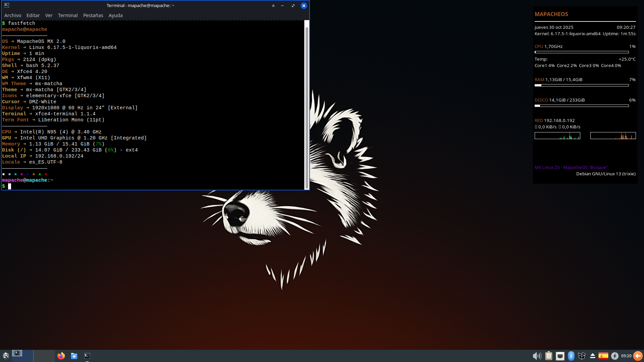This screenshot has width=644, height=362.
Task: Open the clipboard manager in the tray
Action: 549,356
